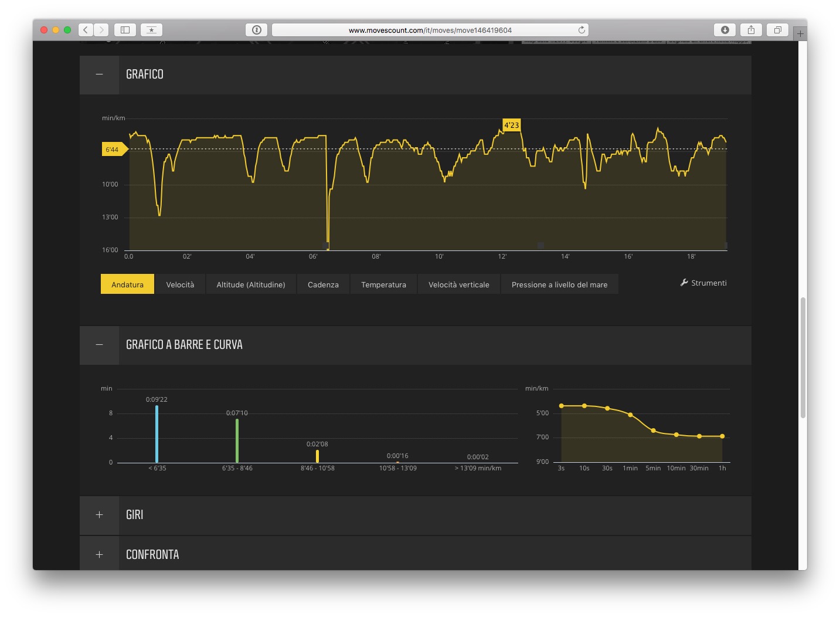The image size is (840, 617).
Task: Display the Temperatura graph
Action: point(383,284)
